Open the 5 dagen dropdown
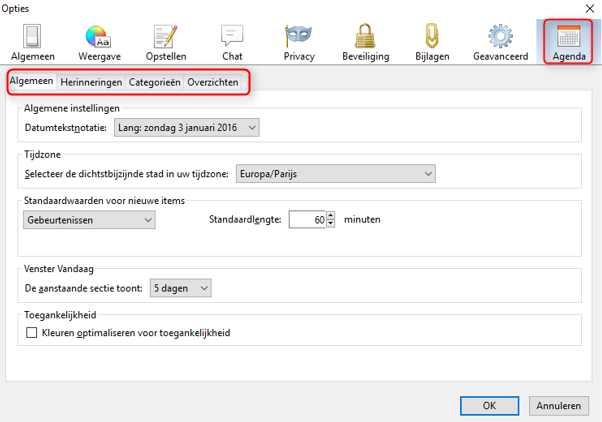Viewport: 602px width, 422px height. pos(180,288)
